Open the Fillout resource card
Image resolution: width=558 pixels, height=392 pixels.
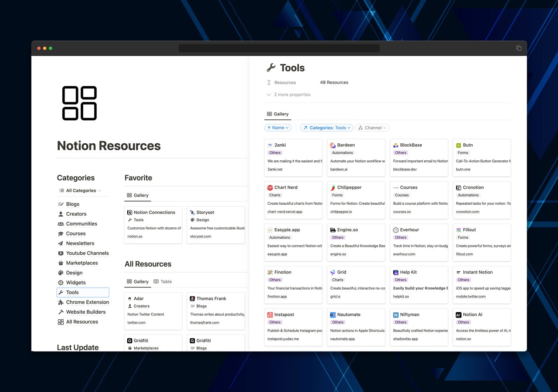tap(482, 242)
